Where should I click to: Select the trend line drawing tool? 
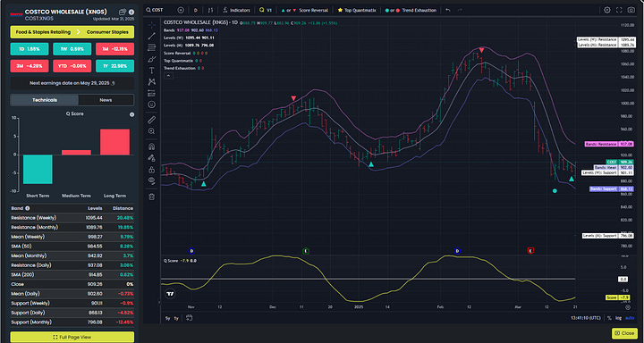(151, 36)
